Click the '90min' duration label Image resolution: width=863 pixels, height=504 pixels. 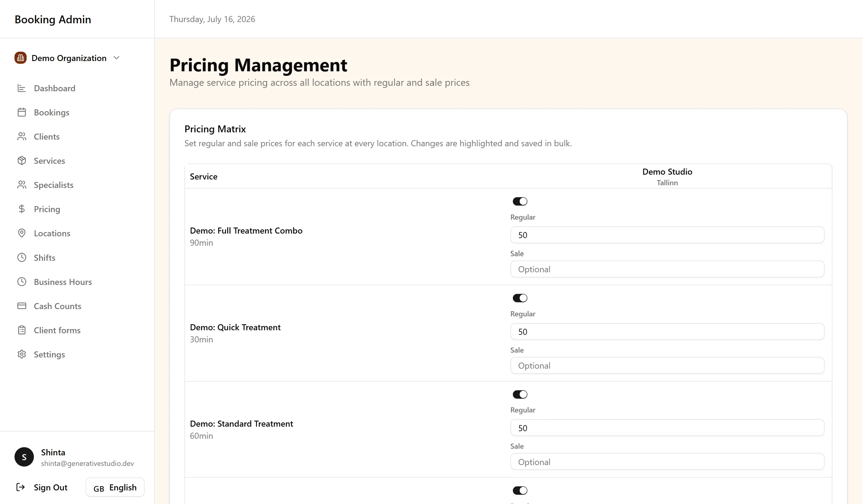click(x=201, y=243)
